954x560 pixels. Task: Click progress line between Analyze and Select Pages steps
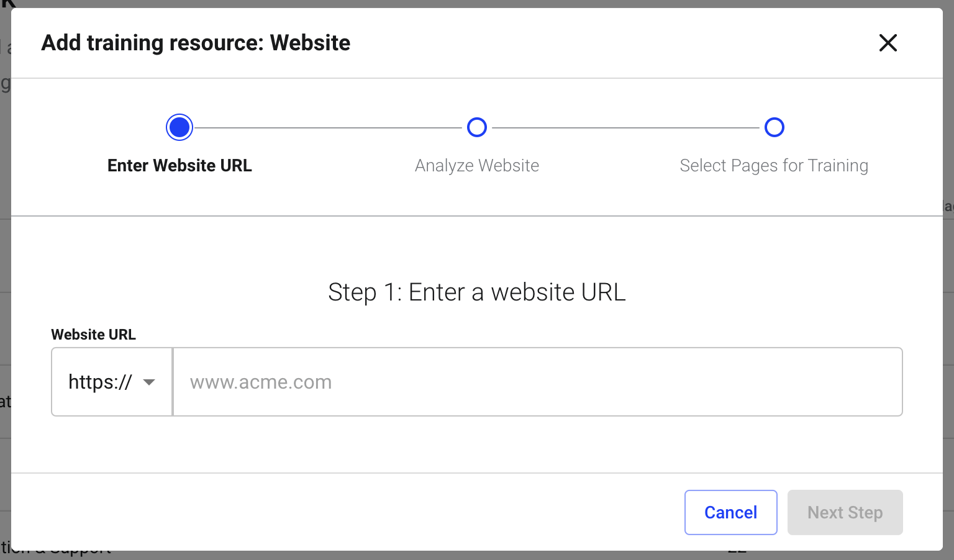(625, 128)
